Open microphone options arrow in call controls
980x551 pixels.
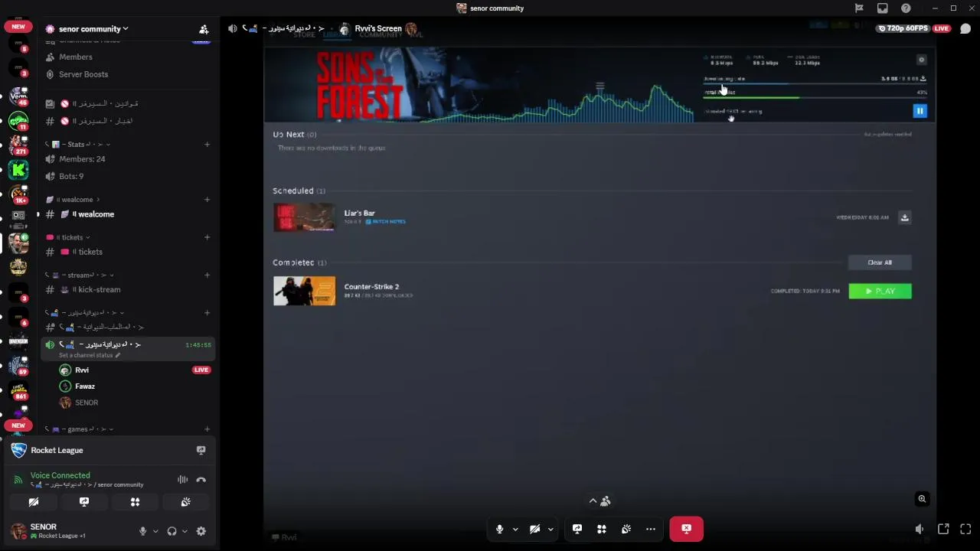(x=515, y=529)
